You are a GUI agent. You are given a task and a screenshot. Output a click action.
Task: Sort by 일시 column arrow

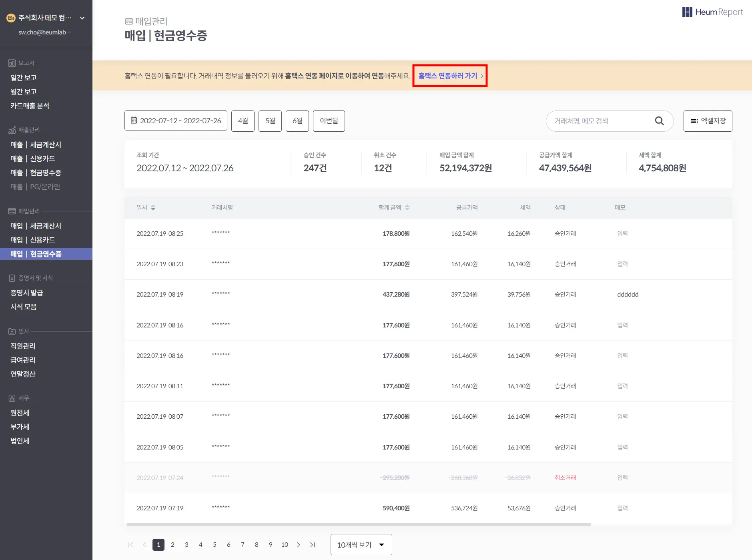click(153, 207)
